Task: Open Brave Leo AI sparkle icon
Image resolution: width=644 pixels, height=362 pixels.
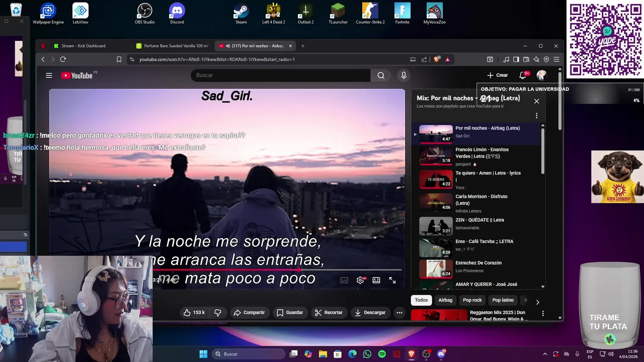Action: pos(536,59)
